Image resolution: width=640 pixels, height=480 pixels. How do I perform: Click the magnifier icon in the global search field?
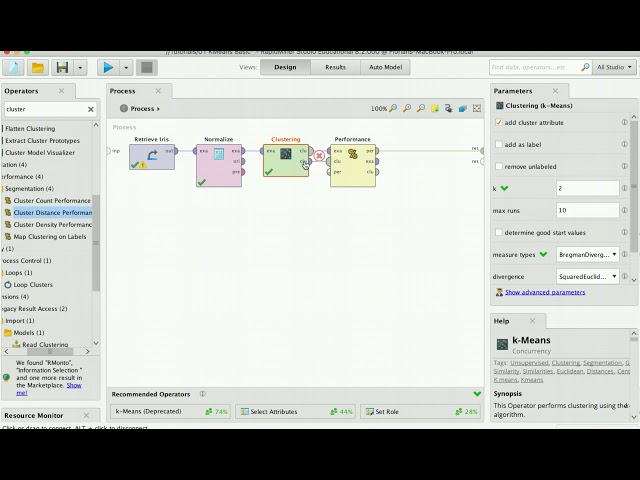(x=585, y=67)
